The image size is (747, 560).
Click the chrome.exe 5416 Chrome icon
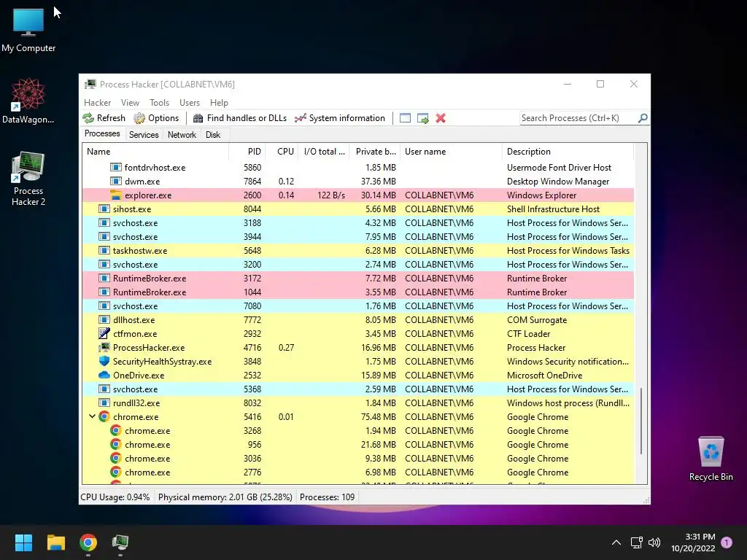coord(104,416)
